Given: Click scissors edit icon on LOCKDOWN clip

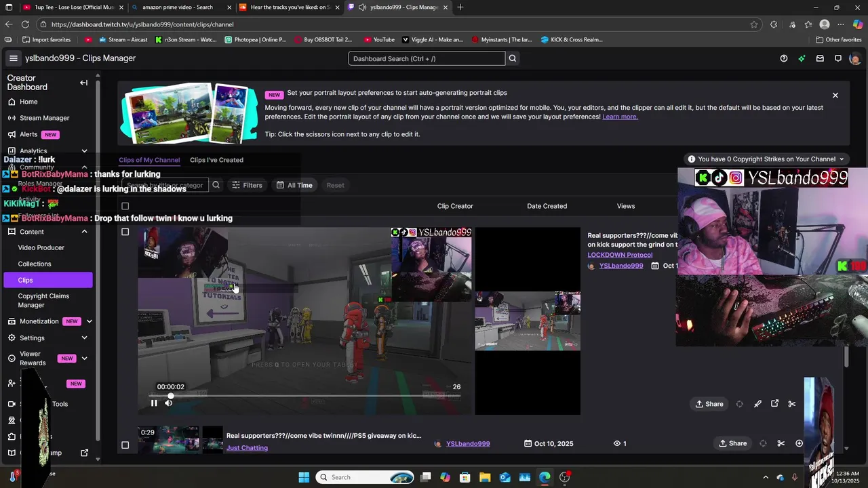Looking at the screenshot, I should click(x=792, y=404).
